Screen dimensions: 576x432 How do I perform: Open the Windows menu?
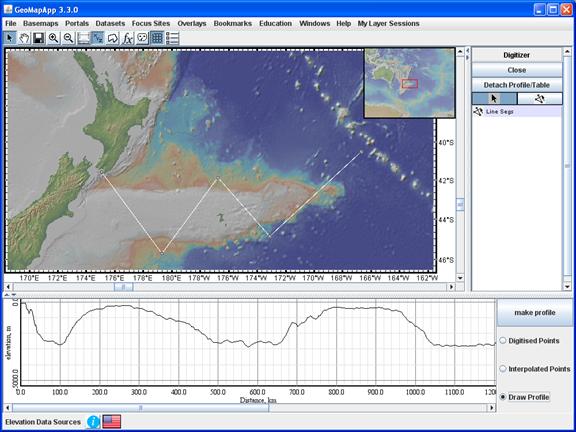pyautogui.click(x=314, y=23)
